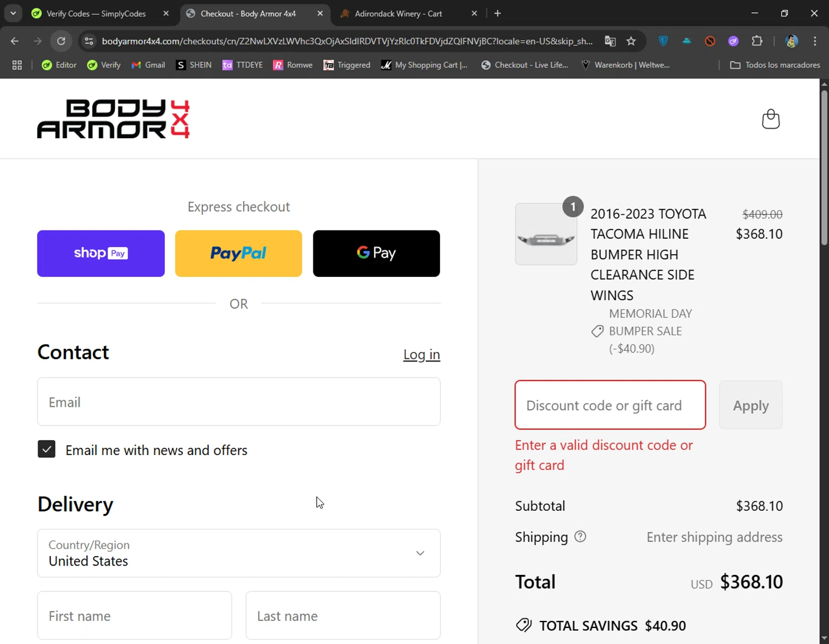829x644 pixels.
Task: Switch to Verify Codes — SimplyCodes tab
Action: pyautogui.click(x=96, y=13)
